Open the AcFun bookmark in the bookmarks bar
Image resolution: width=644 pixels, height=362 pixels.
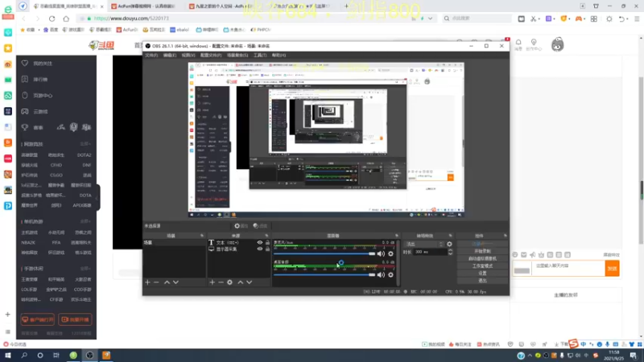[x=127, y=30]
